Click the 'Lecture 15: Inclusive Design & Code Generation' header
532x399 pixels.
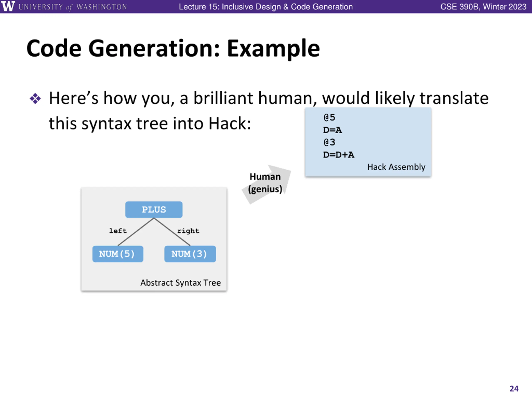(266, 7)
